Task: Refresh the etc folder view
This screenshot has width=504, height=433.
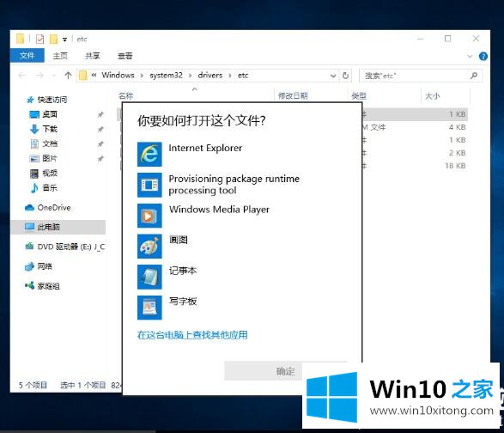Action: pyautogui.click(x=345, y=76)
